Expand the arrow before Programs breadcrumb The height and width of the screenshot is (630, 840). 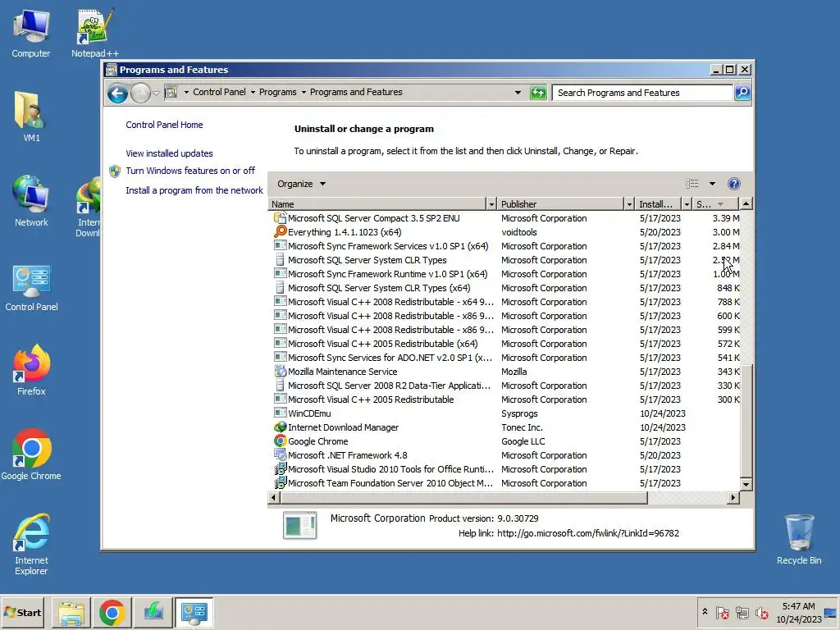click(253, 92)
